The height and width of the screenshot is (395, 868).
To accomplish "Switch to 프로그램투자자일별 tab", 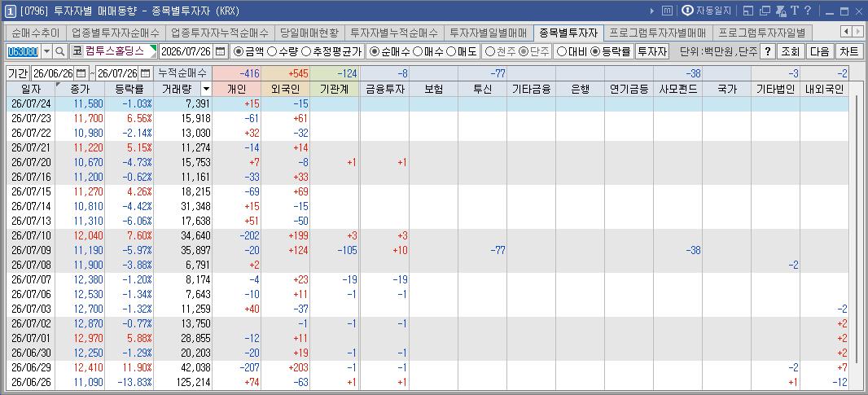I will coord(762,33).
